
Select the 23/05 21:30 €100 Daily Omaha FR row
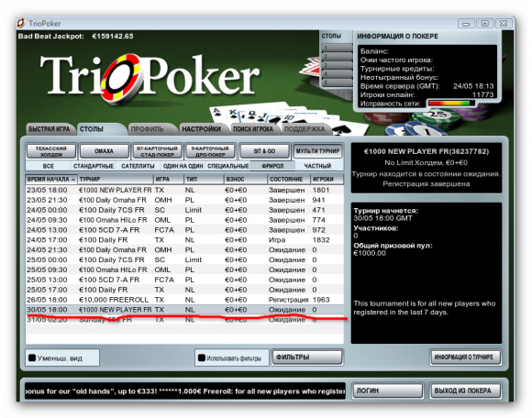(x=184, y=200)
